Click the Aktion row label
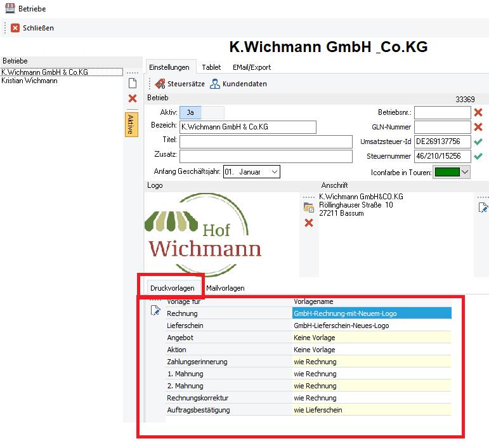Screen dimensions: 489x448 176,350
